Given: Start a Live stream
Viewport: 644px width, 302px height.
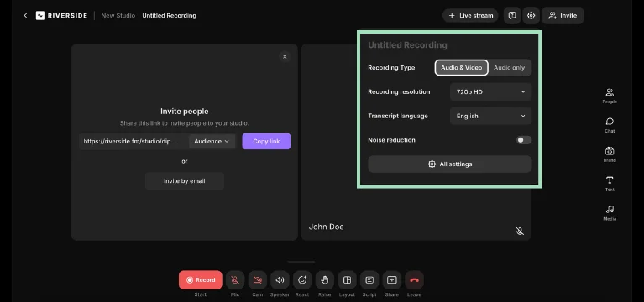Looking at the screenshot, I should click(470, 16).
